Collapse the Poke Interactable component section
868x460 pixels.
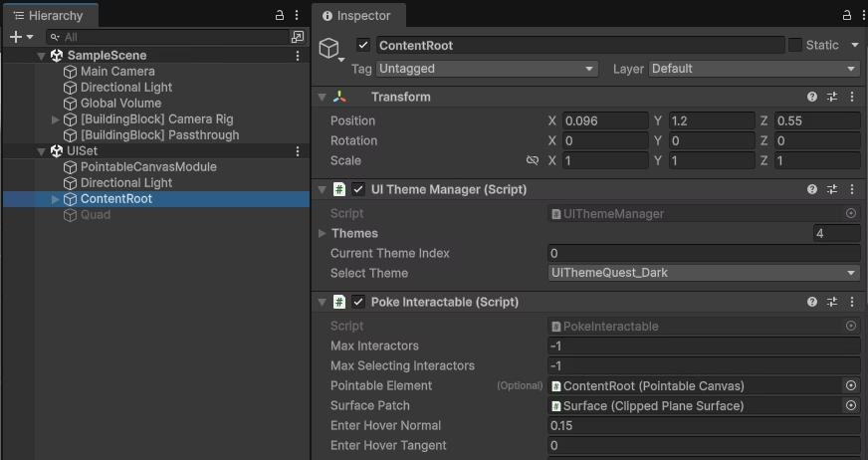pyautogui.click(x=322, y=302)
